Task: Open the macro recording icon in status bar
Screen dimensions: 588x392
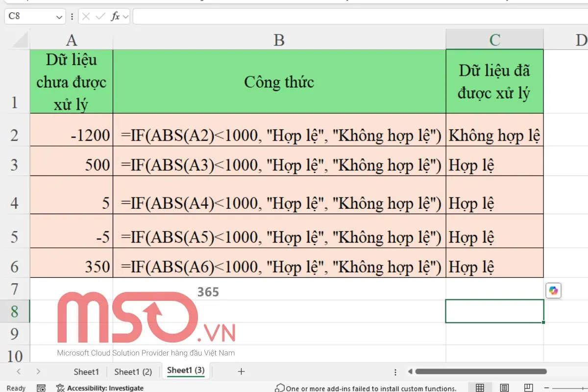Action: coord(42,388)
